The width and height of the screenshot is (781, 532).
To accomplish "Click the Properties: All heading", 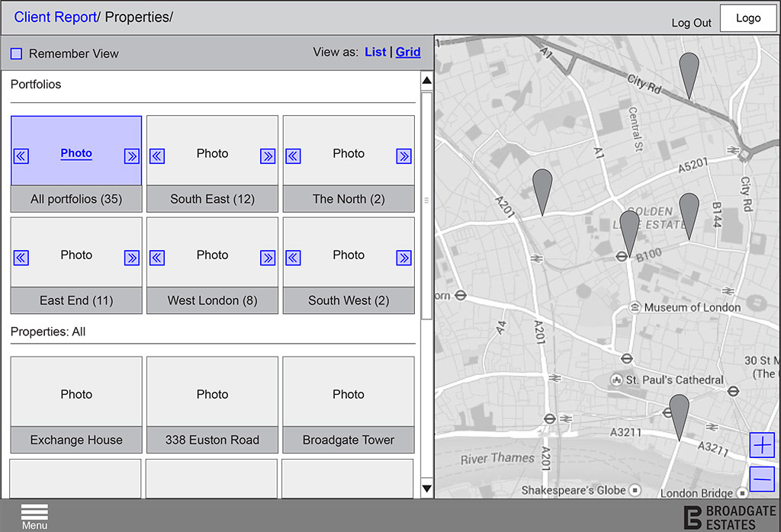I will tap(48, 332).
